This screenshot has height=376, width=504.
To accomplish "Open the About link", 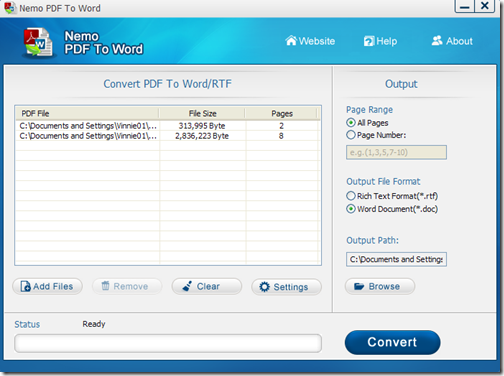I will click(452, 41).
